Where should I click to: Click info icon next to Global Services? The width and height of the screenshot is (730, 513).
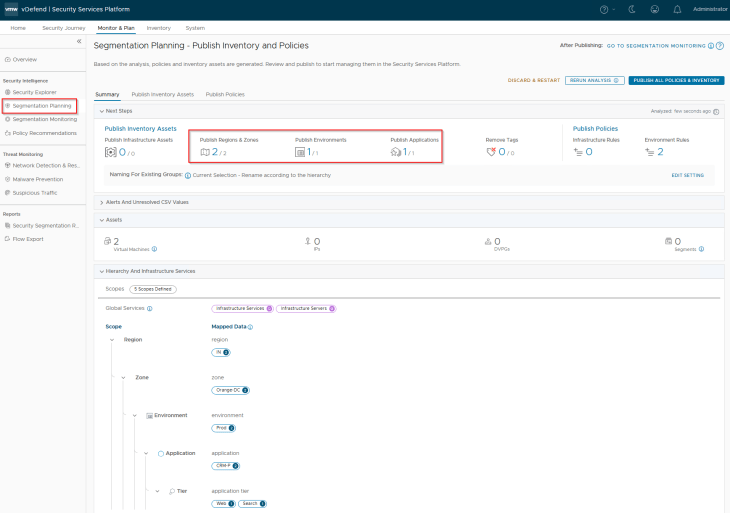(150, 308)
